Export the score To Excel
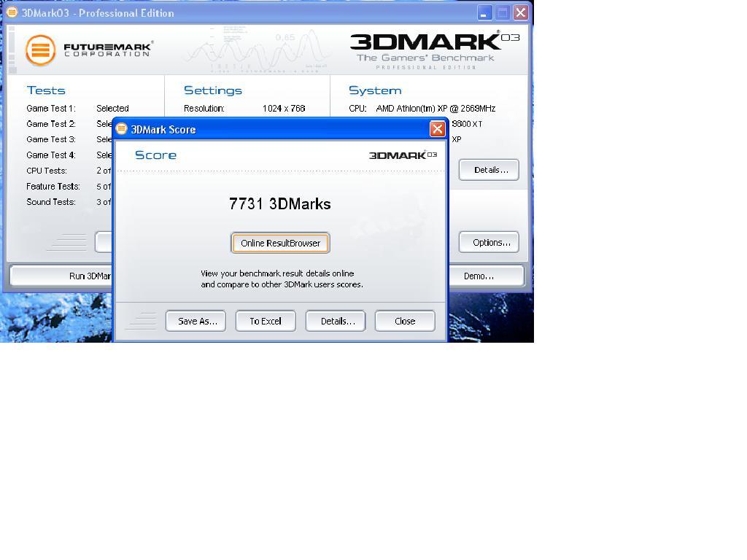Viewport: 747px width, 560px height. tap(266, 321)
